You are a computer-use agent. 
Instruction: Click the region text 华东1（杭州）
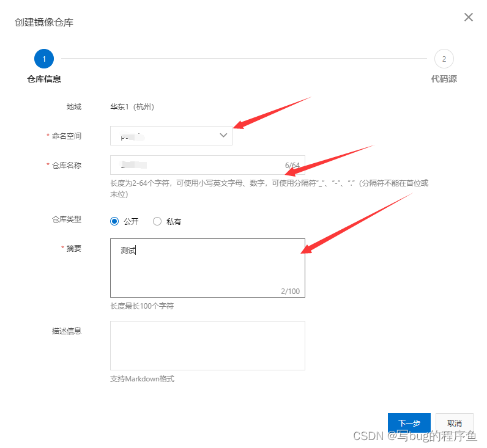pos(132,107)
